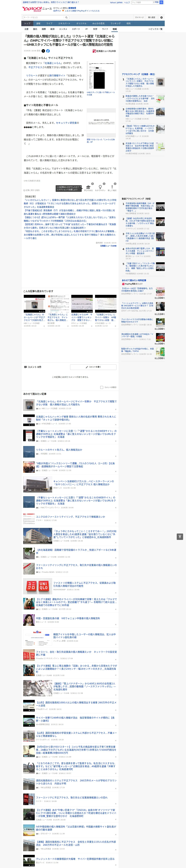Open the エキスパート tab
This screenshot has height=868, width=186.
tap(64, 24)
